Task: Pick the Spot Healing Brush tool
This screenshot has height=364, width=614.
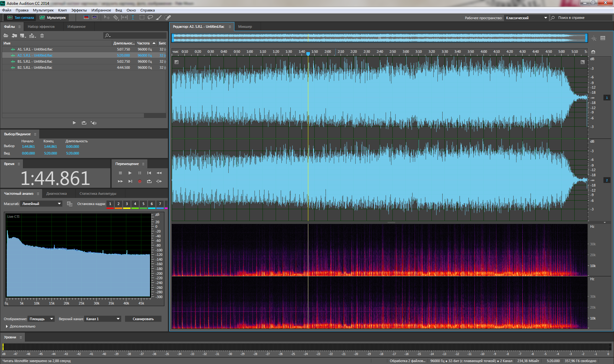Action: pyautogui.click(x=168, y=18)
